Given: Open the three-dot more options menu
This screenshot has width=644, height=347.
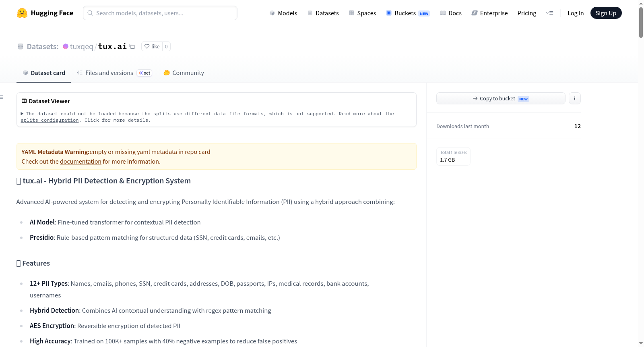Looking at the screenshot, I should [x=575, y=98].
